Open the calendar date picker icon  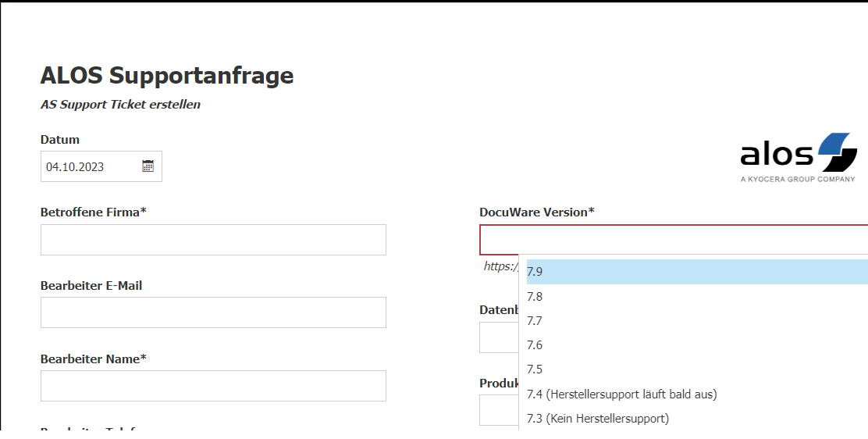pyautogui.click(x=148, y=166)
